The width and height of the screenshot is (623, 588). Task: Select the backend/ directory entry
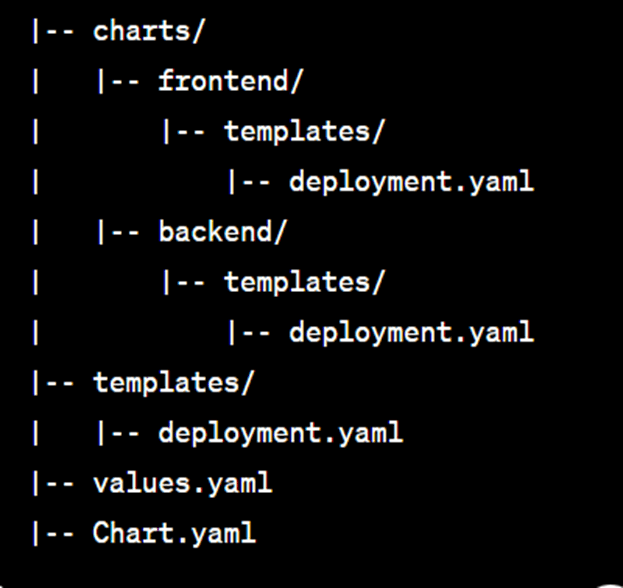[222, 232]
